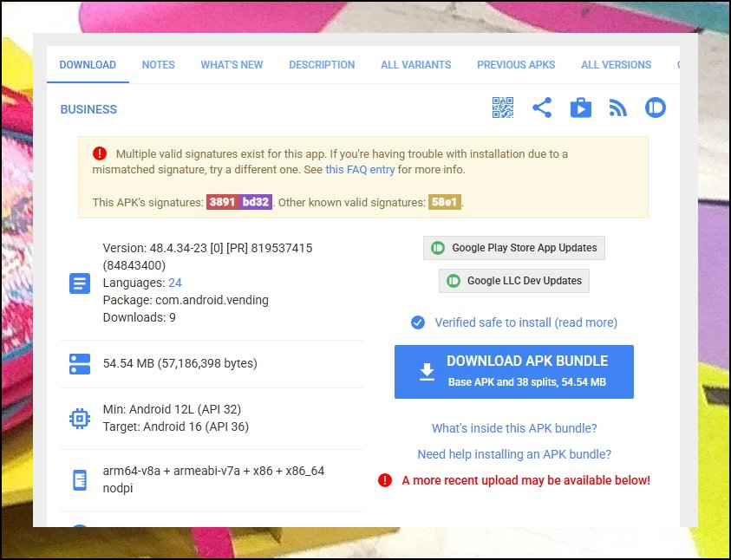Open the QR code icon

point(503,107)
